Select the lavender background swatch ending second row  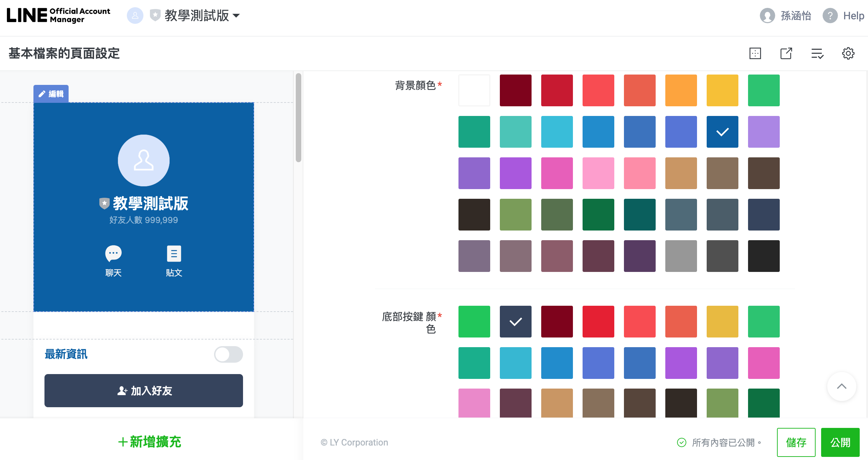tap(764, 132)
